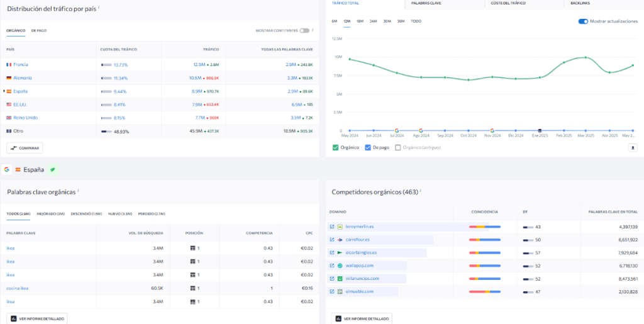This screenshot has width=644, height=324.
Task: Show the Mejorado (2M) keywords tab
Action: tap(51, 214)
